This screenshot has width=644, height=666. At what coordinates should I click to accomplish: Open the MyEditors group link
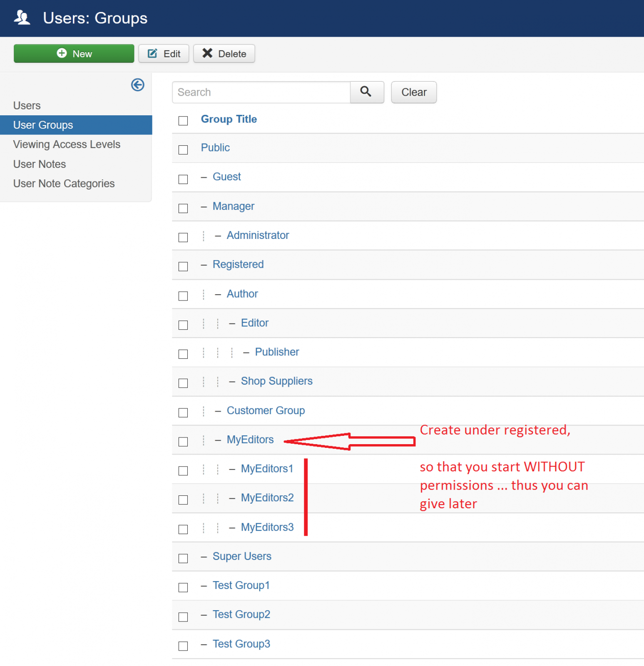(250, 440)
